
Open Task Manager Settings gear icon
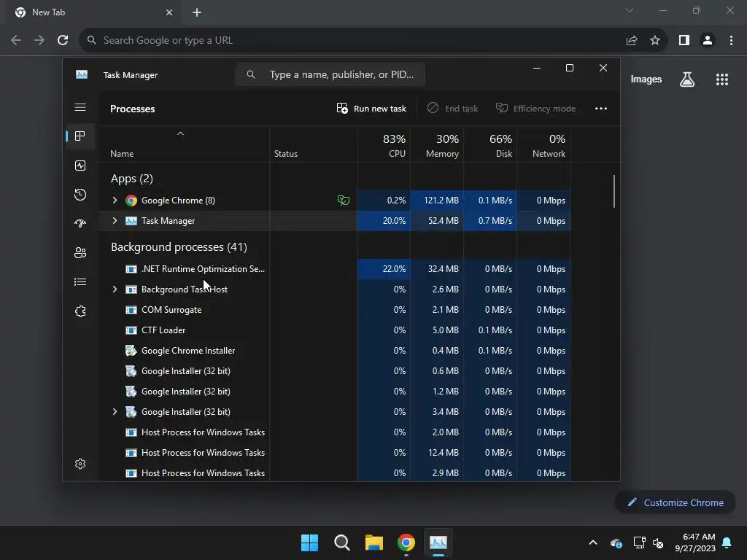coord(80,464)
